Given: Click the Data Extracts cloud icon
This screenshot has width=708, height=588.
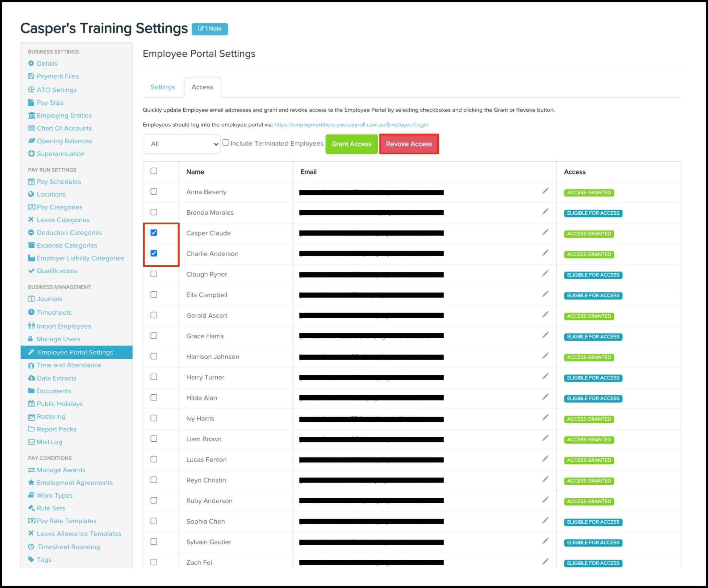Looking at the screenshot, I should pyautogui.click(x=31, y=378).
